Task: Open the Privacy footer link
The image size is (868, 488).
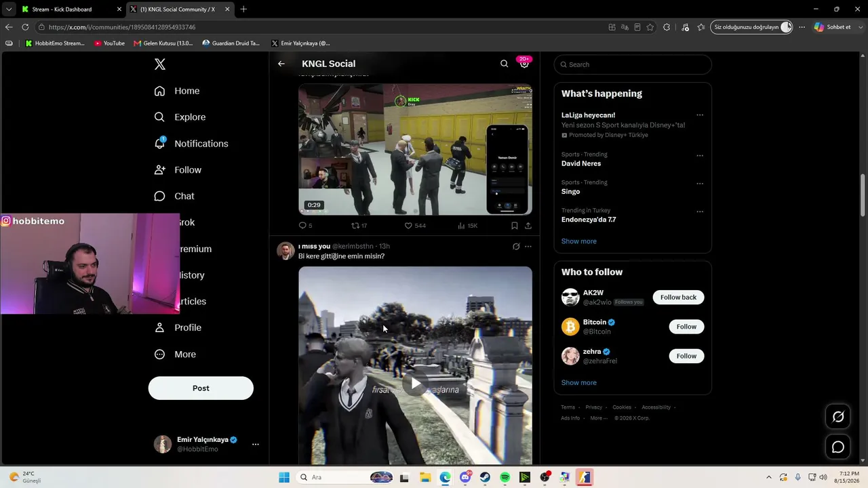Action: pos(593,407)
